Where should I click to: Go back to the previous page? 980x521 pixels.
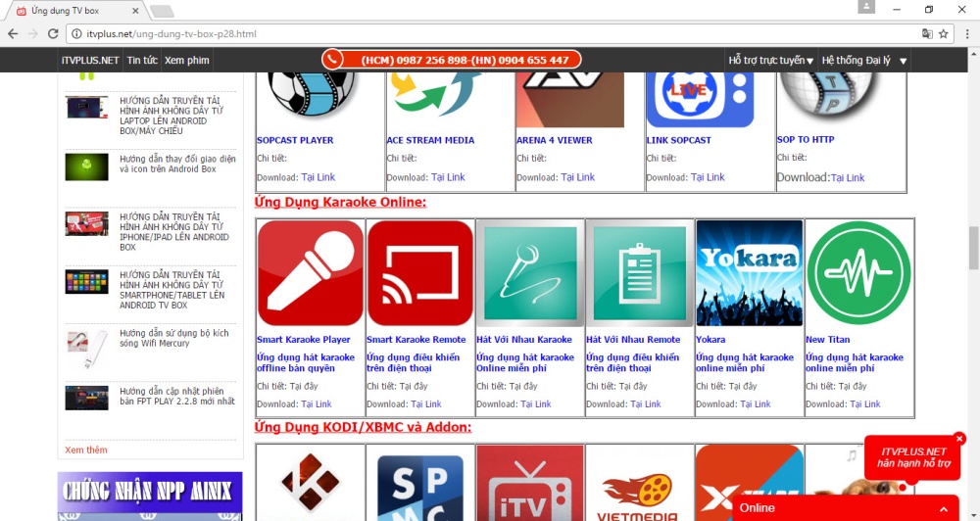(x=13, y=33)
